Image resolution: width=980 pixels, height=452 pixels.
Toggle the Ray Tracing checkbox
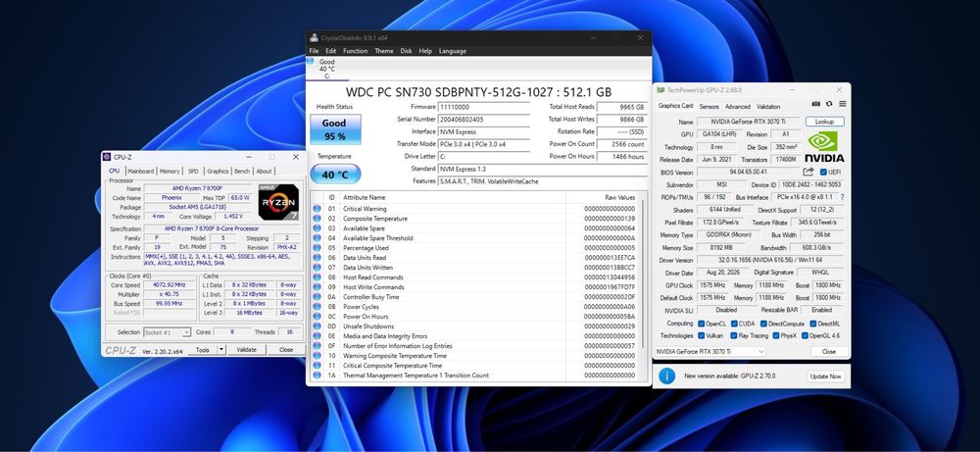click(x=734, y=335)
